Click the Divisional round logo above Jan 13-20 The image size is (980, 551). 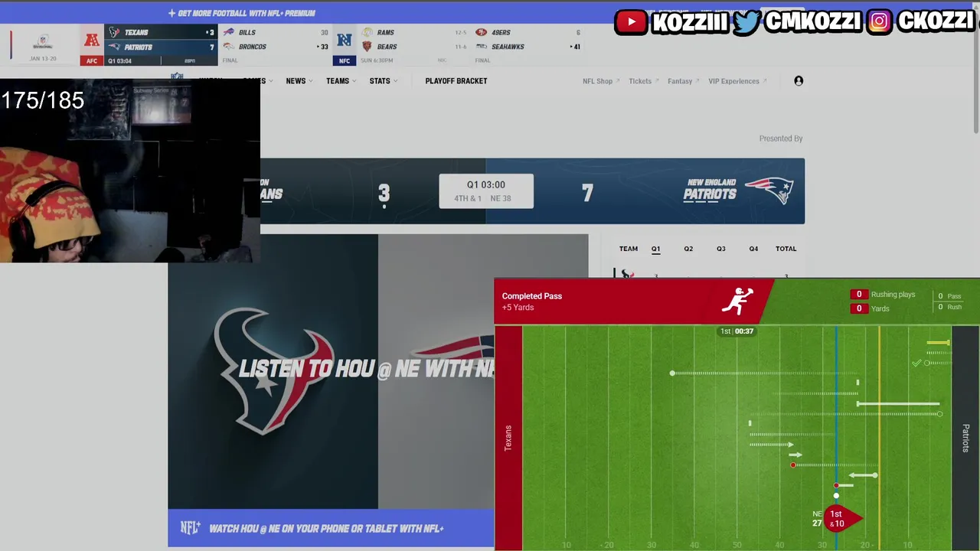tap(43, 41)
